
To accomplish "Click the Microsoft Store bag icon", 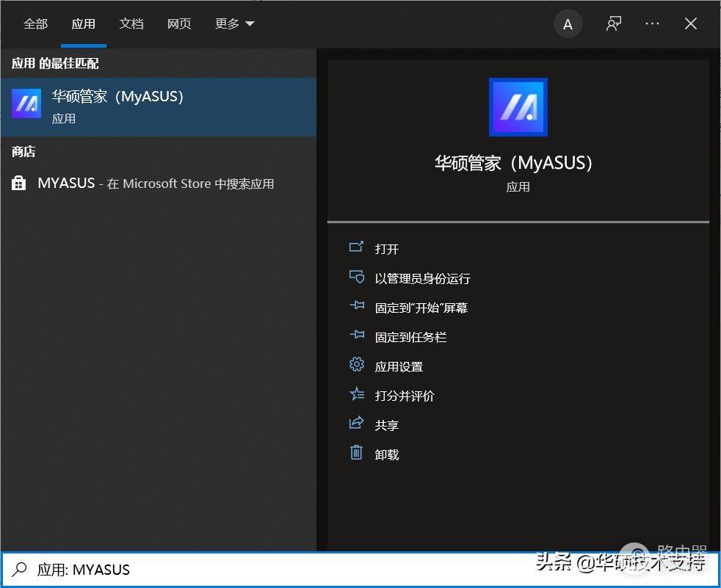I will tap(18, 183).
